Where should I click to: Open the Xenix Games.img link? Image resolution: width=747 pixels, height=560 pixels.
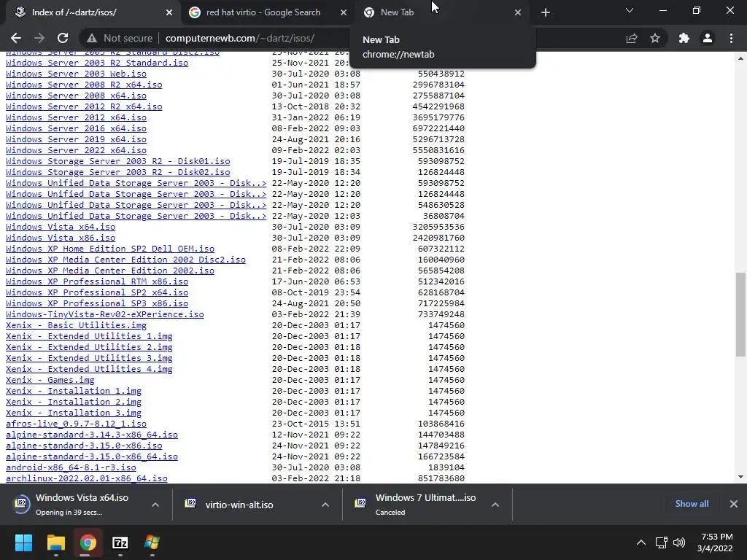[50, 380]
